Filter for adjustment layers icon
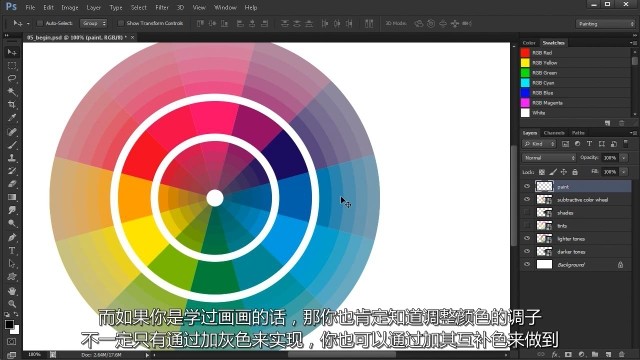This screenshot has width=640, height=360. (577, 144)
